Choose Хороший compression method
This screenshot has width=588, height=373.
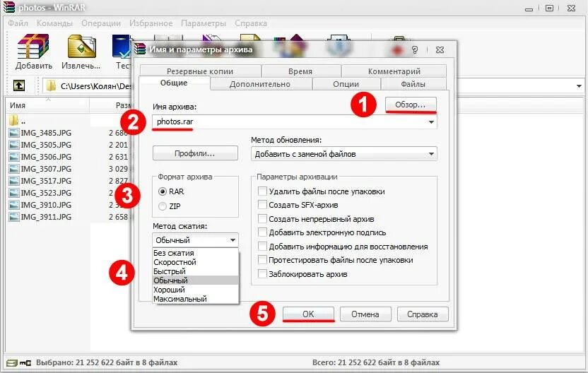coord(195,290)
